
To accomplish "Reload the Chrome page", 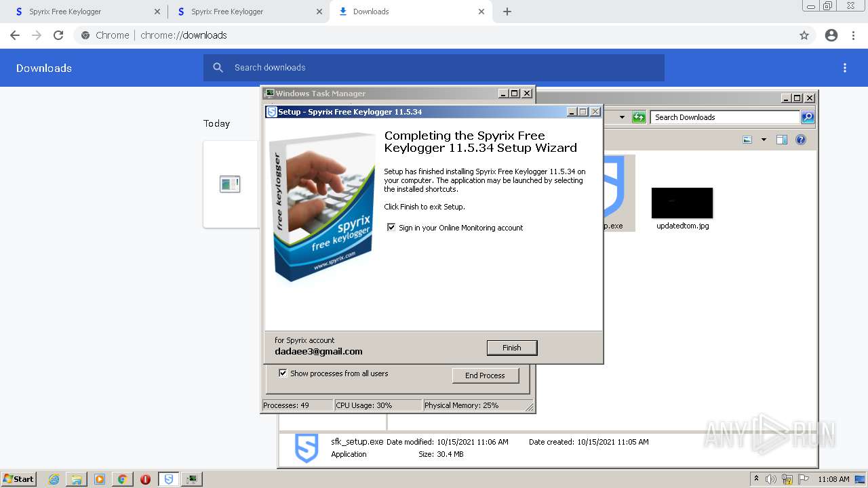I will pyautogui.click(x=58, y=35).
